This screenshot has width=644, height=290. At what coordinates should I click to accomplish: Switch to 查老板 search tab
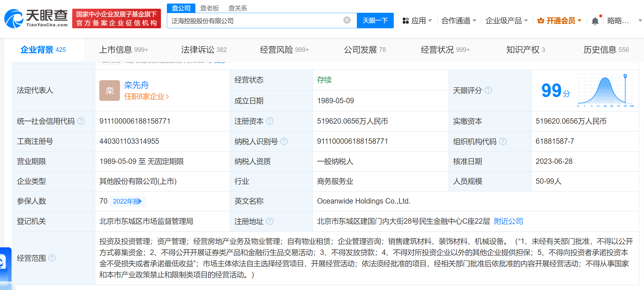click(209, 8)
